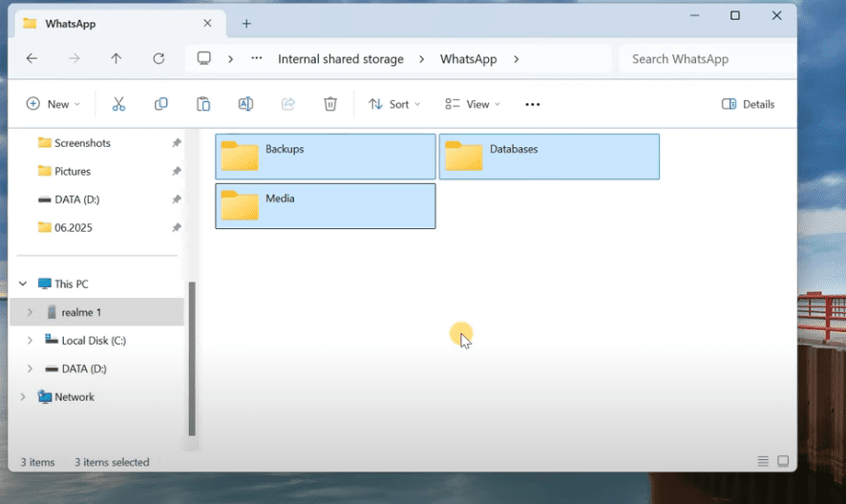The width and height of the screenshot is (846, 504).
Task: Expand the Local Disk (C:) tree node
Action: pos(30,341)
